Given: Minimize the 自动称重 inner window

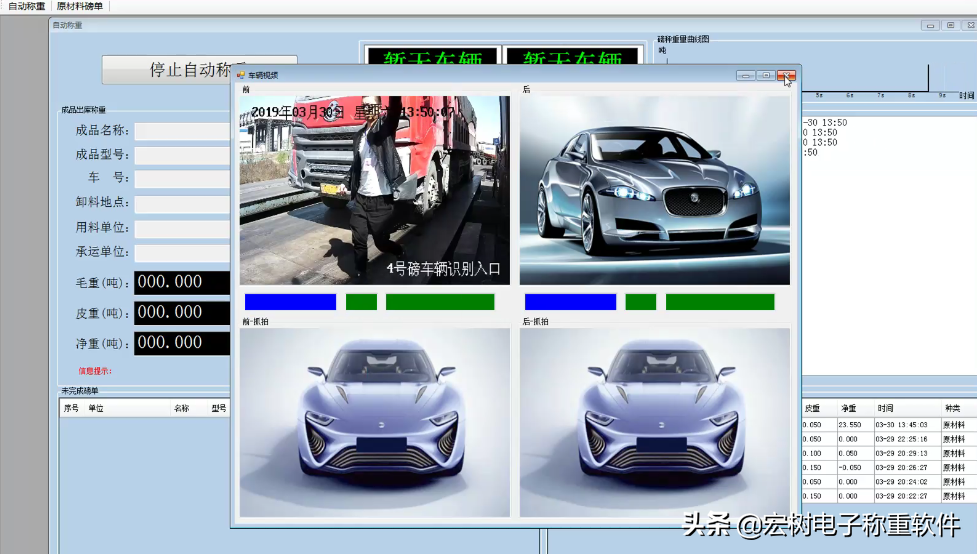Looking at the screenshot, I should (930, 25).
